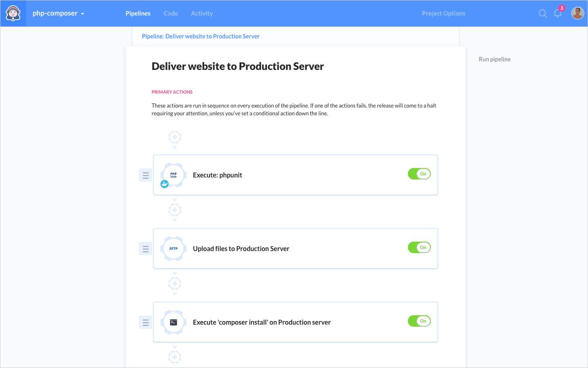
Task: Grab drag handle for Execute phpunit action
Action: pos(145,175)
